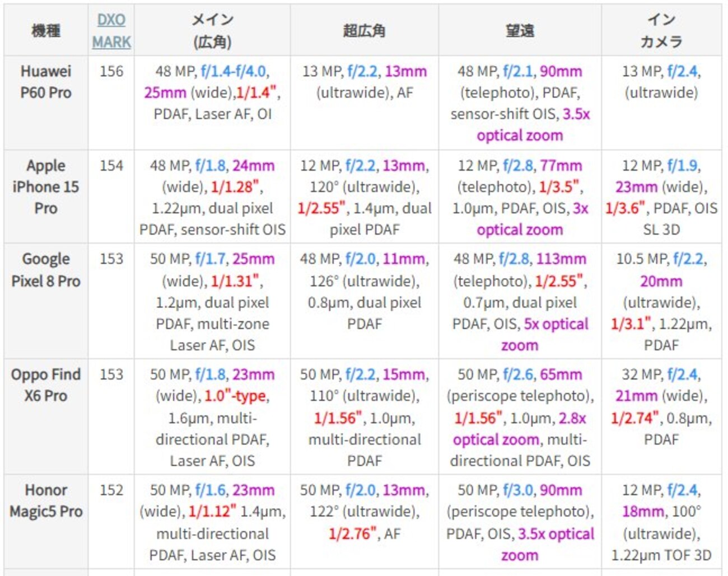
Task: Click Huawei's f/1.4-f/4.0 aperture text
Action: coord(234,72)
